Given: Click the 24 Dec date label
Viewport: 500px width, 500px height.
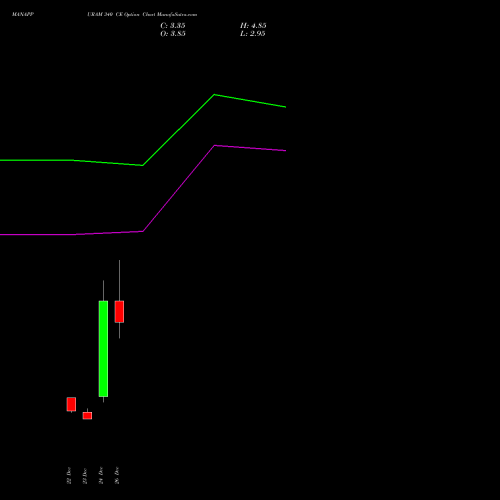Looking at the screenshot, I should coord(101,475).
